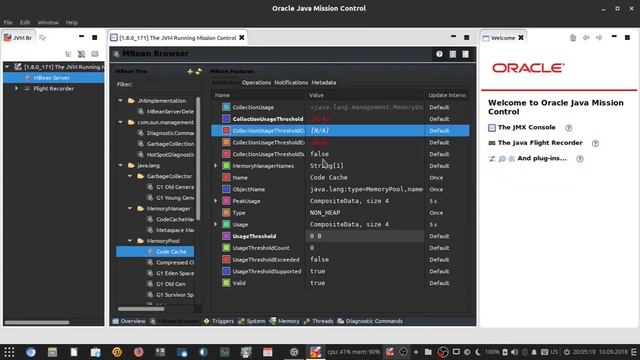
Task: Click the Mission Control icon in taskbar
Action: 315,352
